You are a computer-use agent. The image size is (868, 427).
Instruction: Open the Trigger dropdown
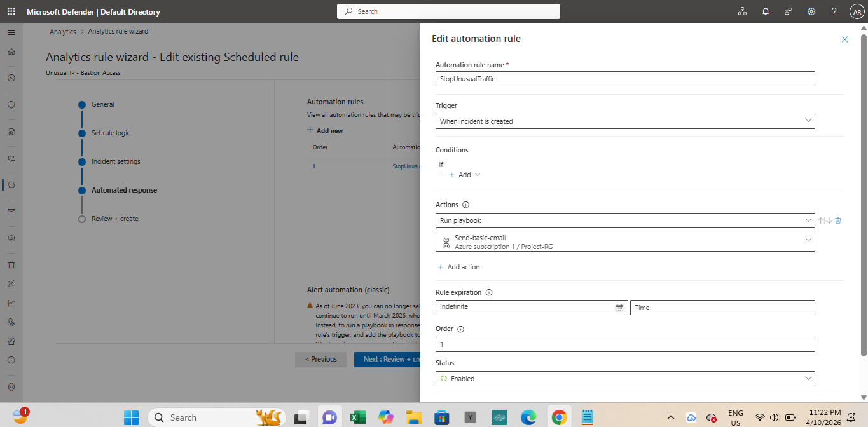(625, 121)
